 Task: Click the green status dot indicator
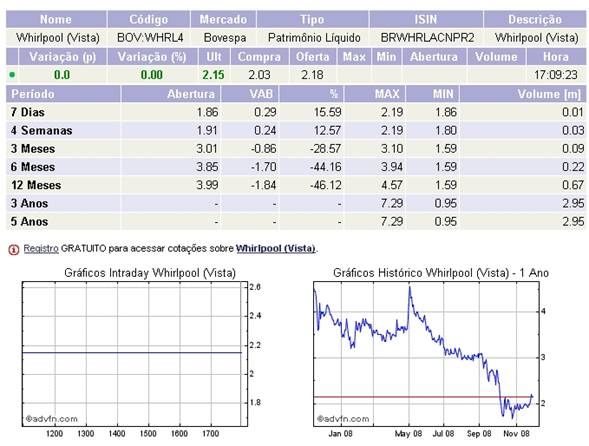pos(12,75)
